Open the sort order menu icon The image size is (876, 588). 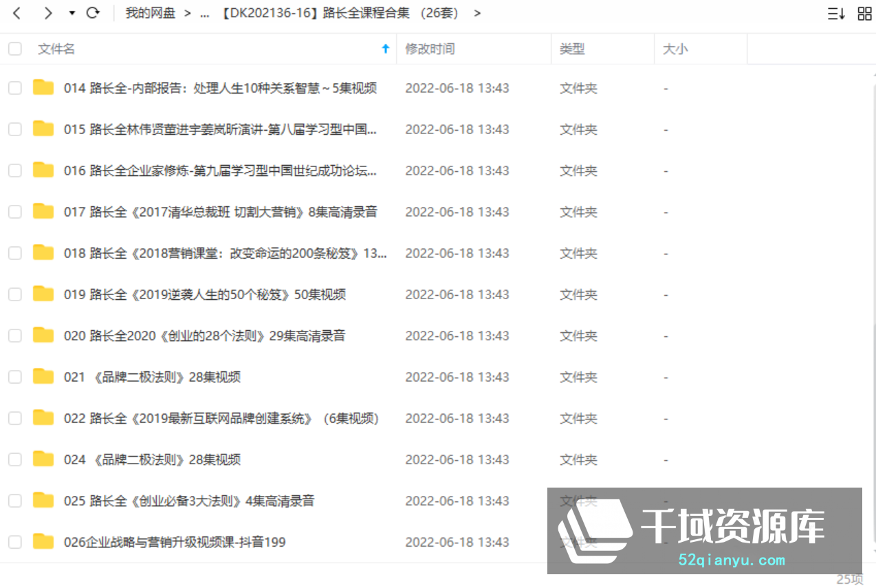point(836,13)
